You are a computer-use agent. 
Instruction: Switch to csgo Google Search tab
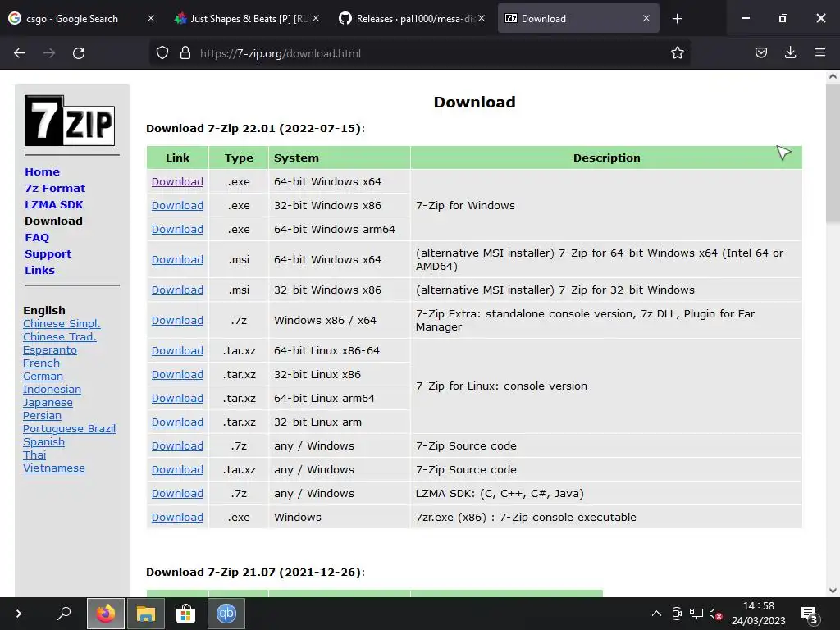[x=79, y=19]
